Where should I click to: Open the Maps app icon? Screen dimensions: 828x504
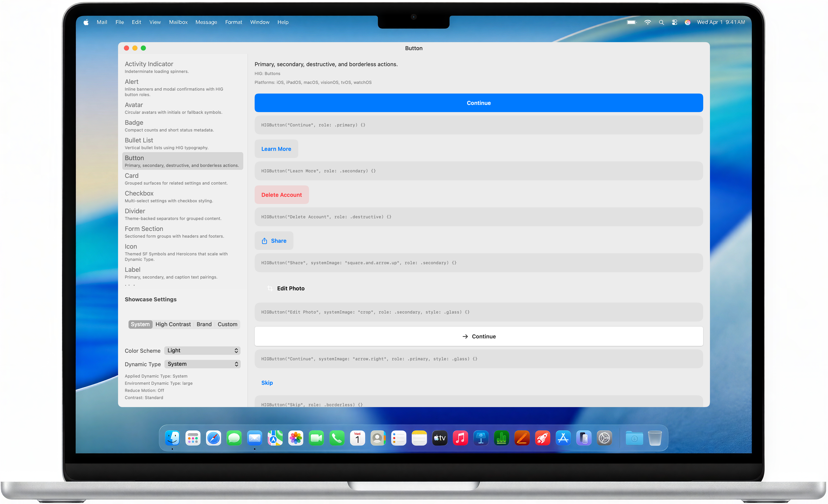[x=275, y=438]
